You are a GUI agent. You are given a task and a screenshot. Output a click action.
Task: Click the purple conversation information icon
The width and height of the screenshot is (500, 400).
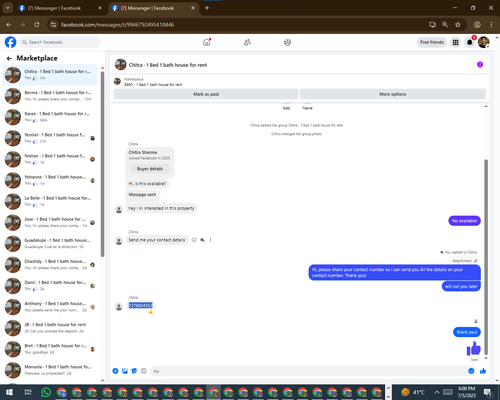tap(480, 64)
